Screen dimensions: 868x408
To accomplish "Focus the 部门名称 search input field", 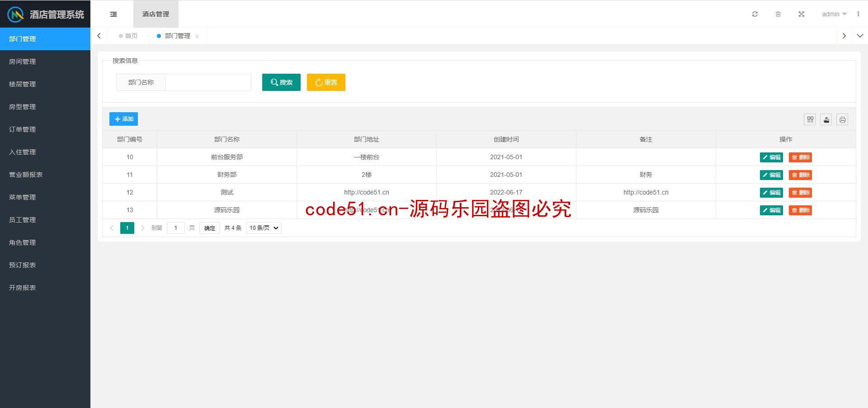I will pyautogui.click(x=208, y=82).
